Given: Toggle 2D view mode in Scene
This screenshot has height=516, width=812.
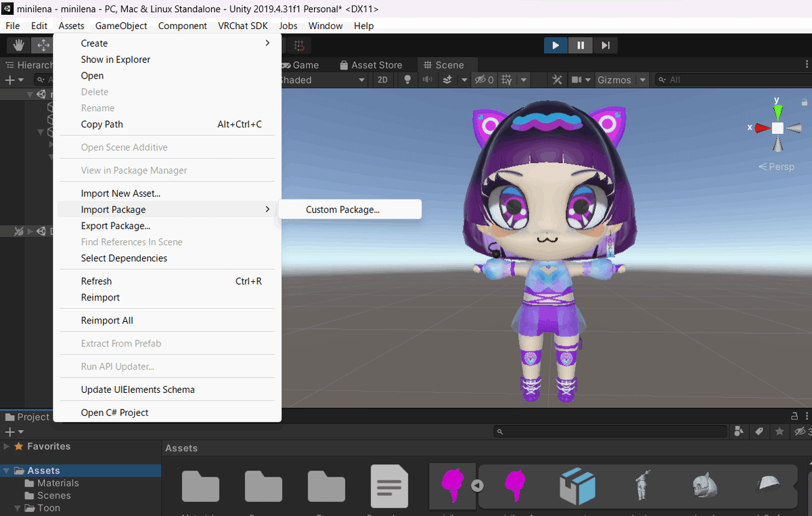Looking at the screenshot, I should coord(383,80).
